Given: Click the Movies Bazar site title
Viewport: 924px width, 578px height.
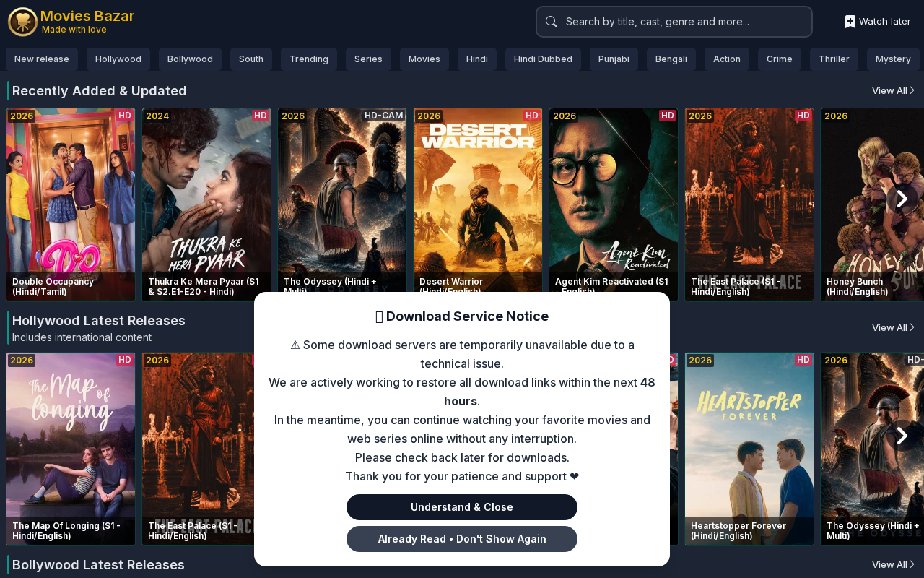Looking at the screenshot, I should coord(87,16).
